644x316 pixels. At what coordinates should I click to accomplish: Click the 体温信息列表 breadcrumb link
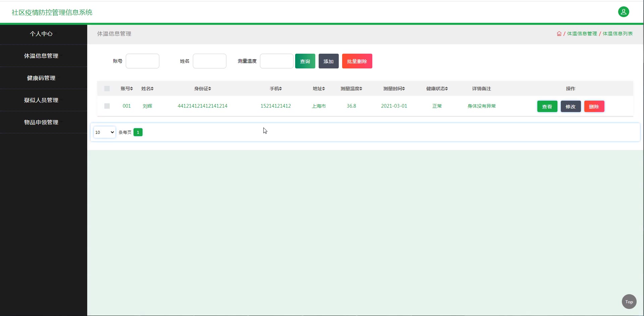tap(618, 34)
